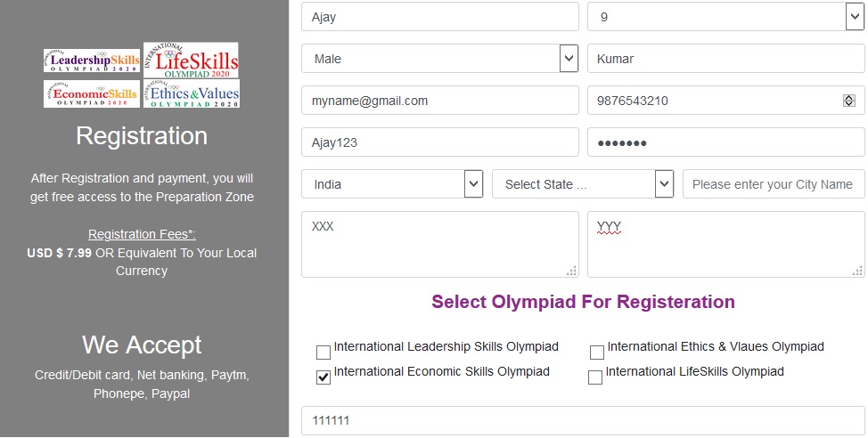The image size is (868, 438).
Task: Open the Male gender dropdown
Action: tap(439, 59)
